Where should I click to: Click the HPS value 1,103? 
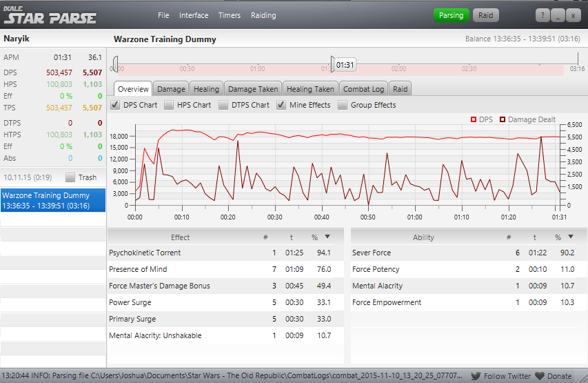pyautogui.click(x=92, y=84)
